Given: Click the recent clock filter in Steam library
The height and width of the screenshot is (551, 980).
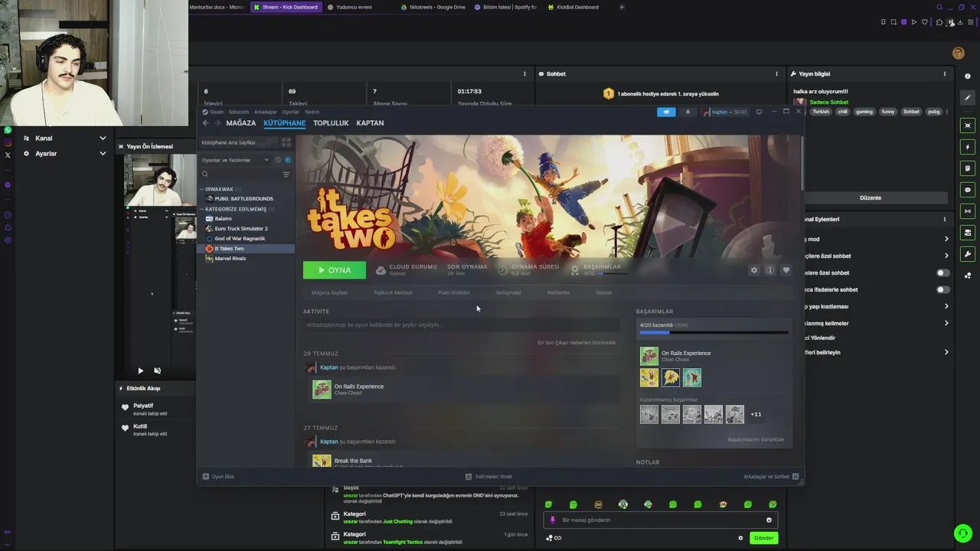Looking at the screenshot, I should pyautogui.click(x=277, y=160).
